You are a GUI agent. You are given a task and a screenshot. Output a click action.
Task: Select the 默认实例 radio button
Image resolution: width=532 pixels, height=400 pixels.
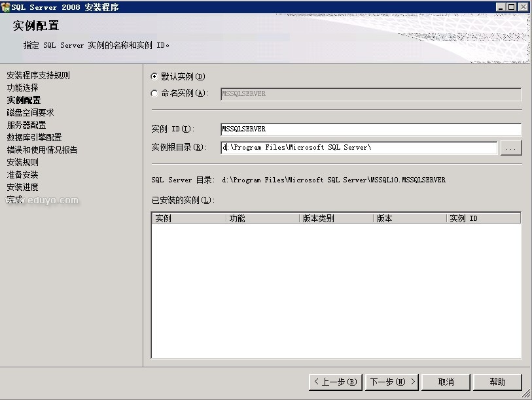click(154, 76)
